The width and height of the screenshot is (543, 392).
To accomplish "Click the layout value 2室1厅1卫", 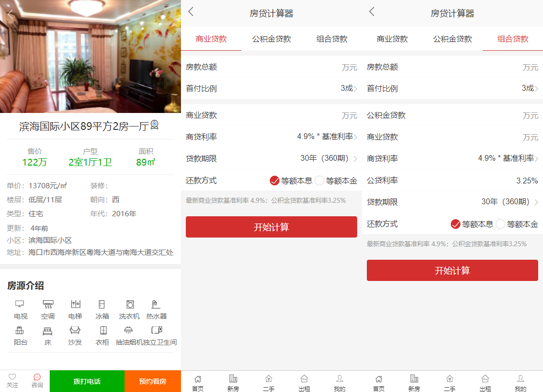I will coord(90,162).
